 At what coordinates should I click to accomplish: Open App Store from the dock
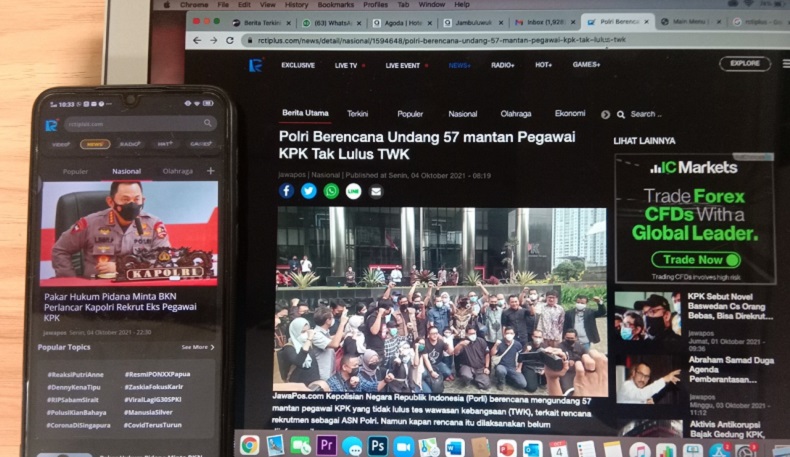[x=719, y=450]
